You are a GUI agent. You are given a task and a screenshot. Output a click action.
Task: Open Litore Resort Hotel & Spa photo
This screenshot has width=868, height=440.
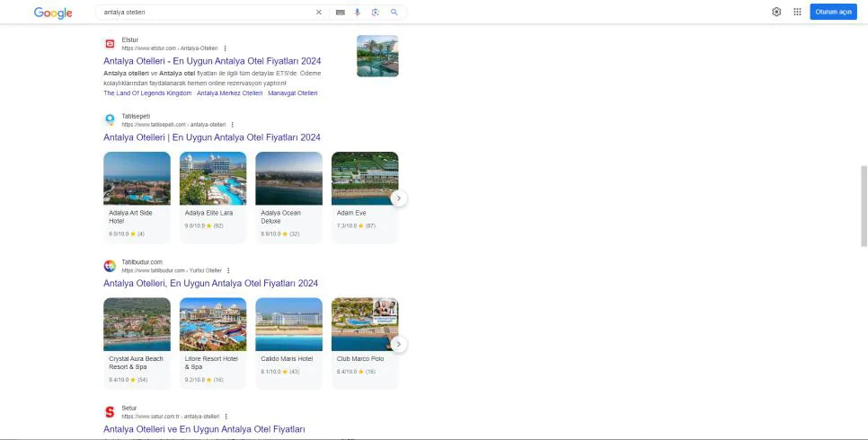click(x=213, y=324)
